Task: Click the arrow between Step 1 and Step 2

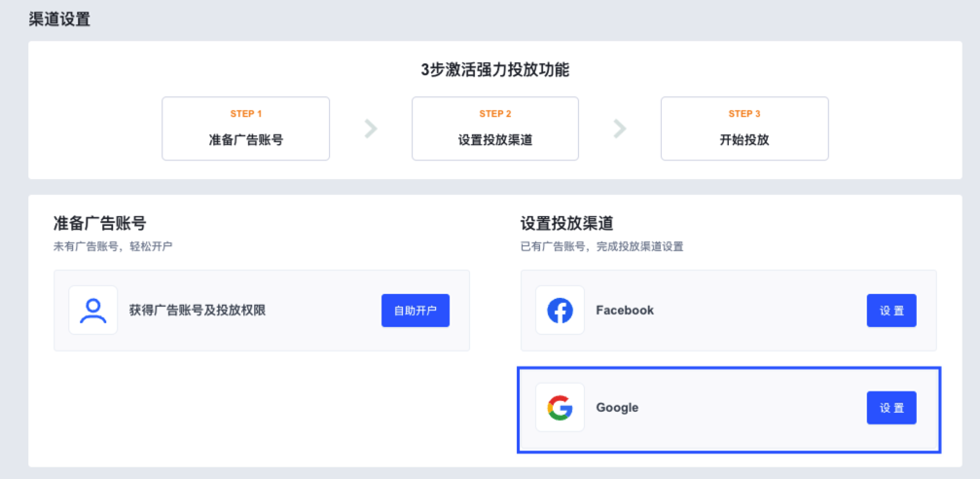Action: click(371, 129)
